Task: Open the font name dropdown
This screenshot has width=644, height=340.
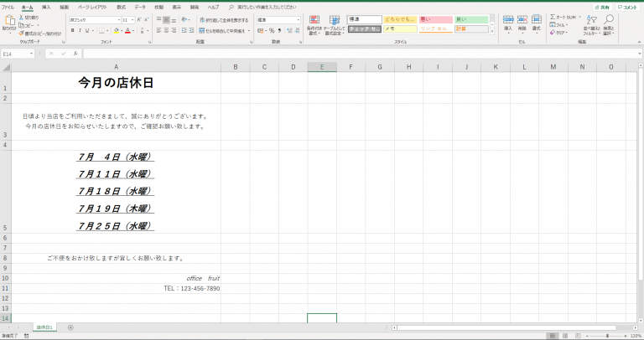Action: [x=118, y=19]
